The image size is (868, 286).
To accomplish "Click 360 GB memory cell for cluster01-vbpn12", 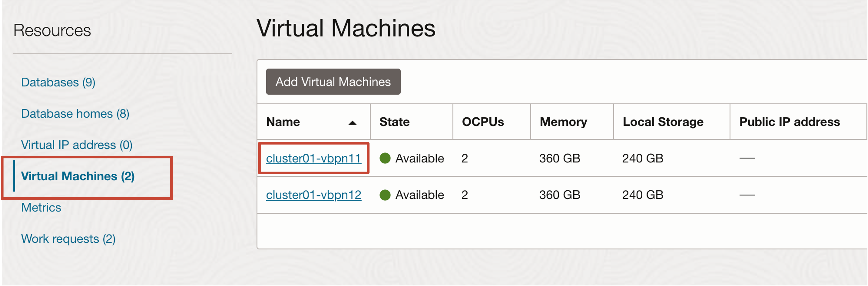I will coord(559,195).
